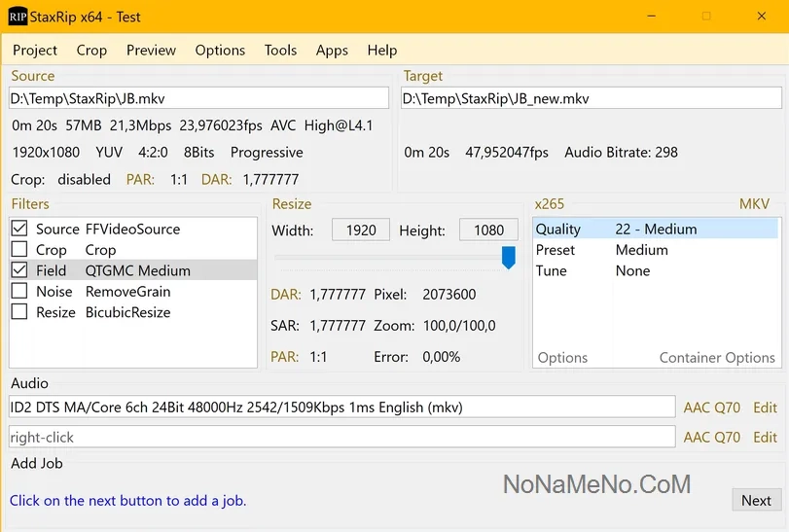
Task: Edit the first audio track settings
Action: click(765, 408)
